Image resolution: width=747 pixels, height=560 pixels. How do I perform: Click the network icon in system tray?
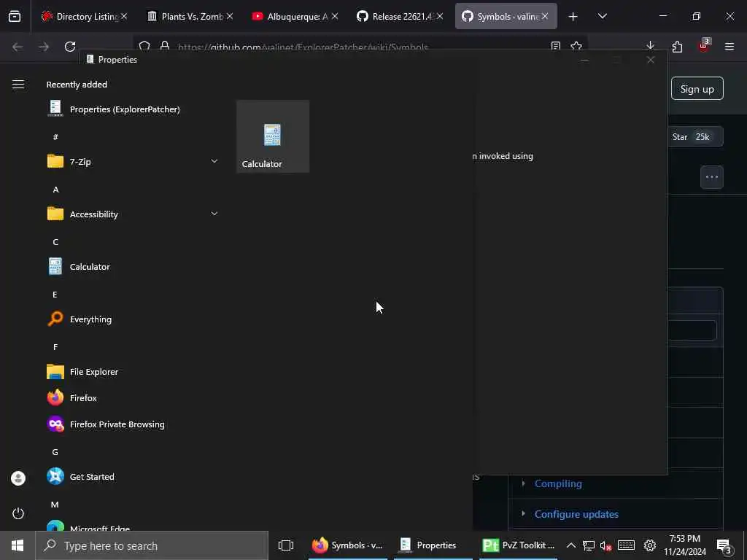(x=589, y=545)
